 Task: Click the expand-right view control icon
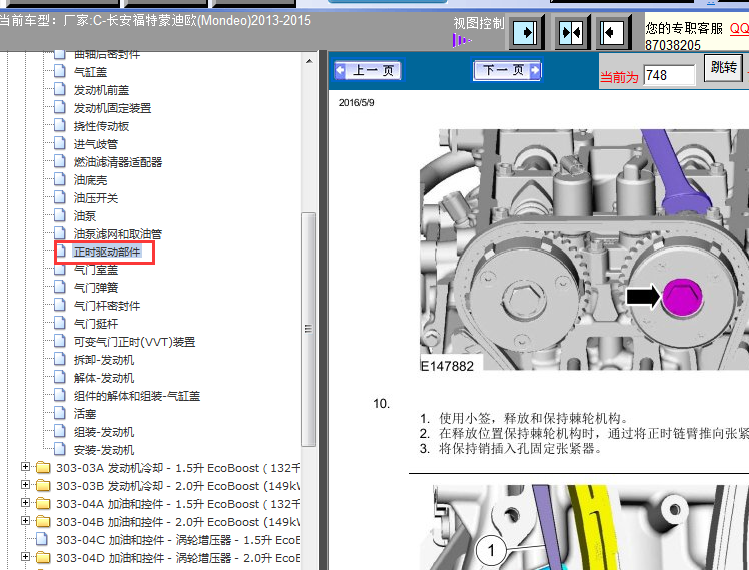point(526,32)
